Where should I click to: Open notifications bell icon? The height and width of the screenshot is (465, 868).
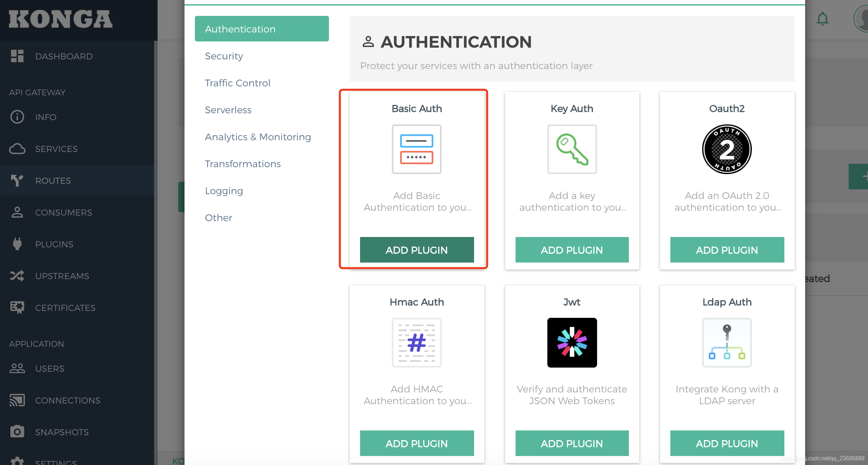point(822,19)
